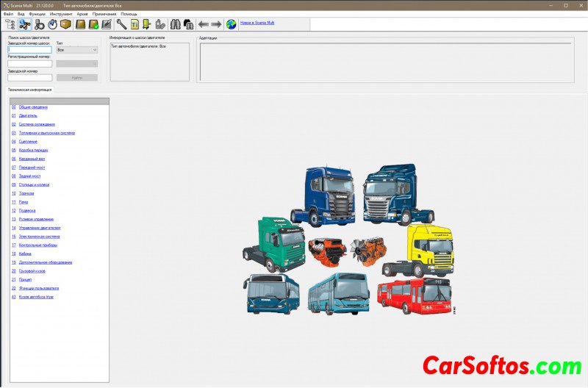588x388 pixels.
Task: Open the cardboard box parts icon
Action: point(65,24)
